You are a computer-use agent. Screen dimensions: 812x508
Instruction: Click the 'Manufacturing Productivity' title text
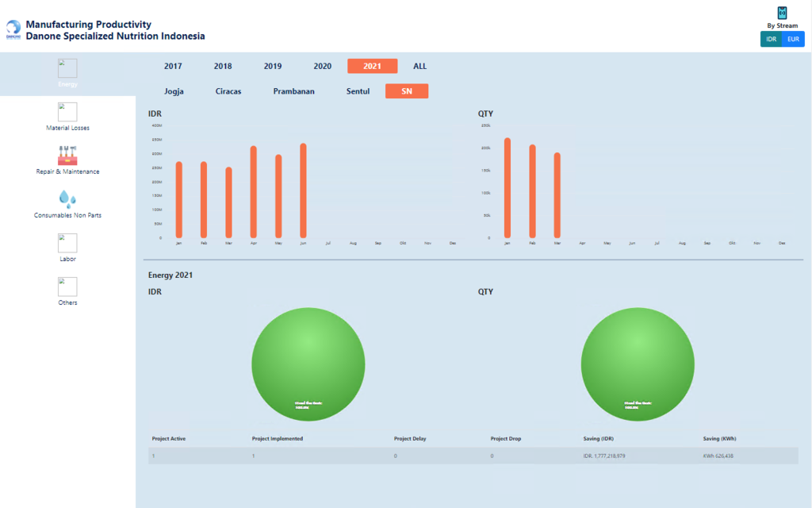click(89, 25)
